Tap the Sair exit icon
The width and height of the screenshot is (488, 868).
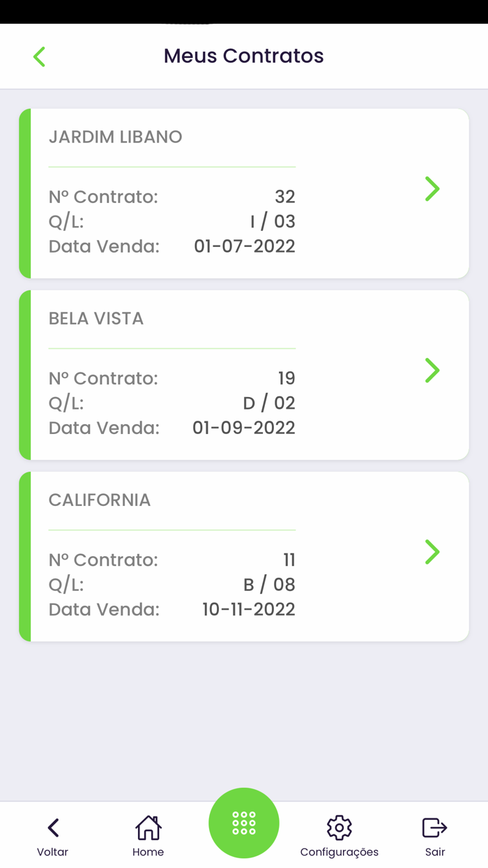pyautogui.click(x=434, y=827)
